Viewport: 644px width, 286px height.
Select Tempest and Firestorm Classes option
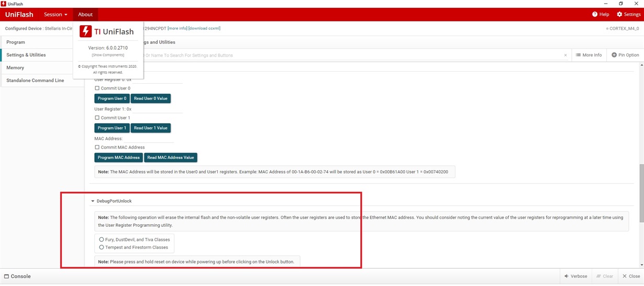coord(102,247)
